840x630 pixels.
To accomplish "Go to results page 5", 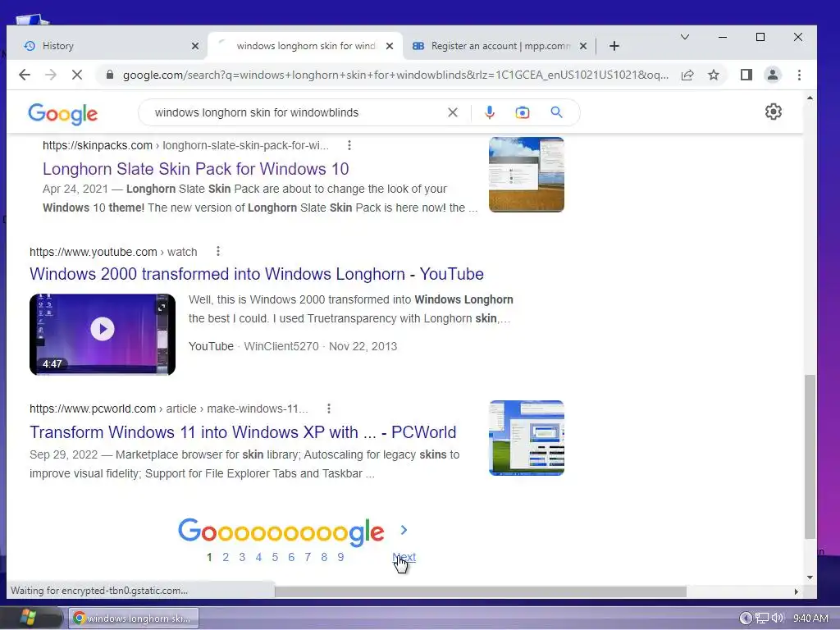I will [275, 557].
